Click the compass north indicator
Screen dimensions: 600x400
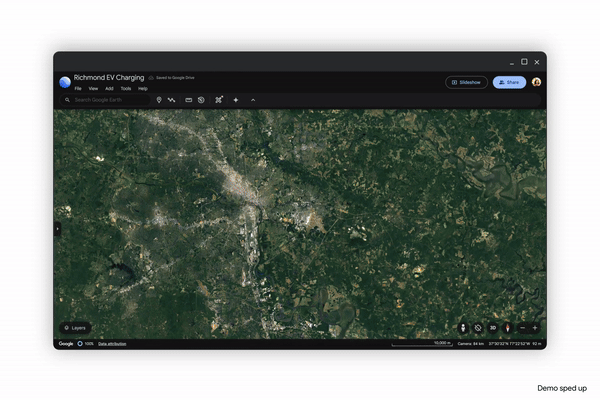point(508,328)
